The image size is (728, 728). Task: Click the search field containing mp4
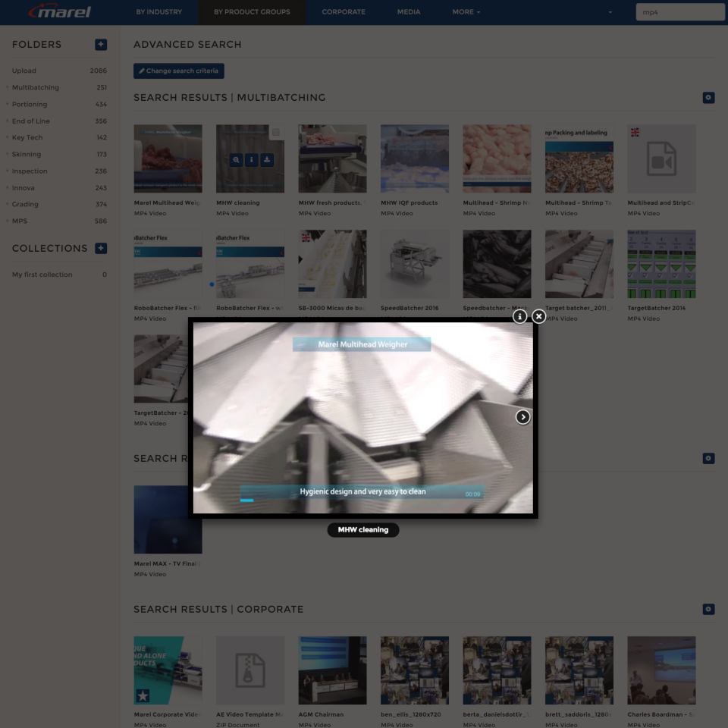click(679, 12)
